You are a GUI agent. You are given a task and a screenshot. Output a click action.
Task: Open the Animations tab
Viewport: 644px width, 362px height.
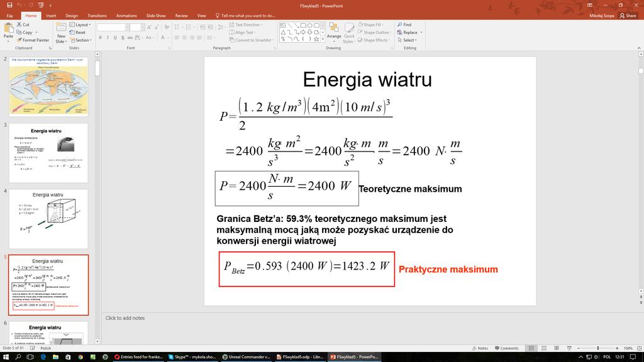coord(126,16)
